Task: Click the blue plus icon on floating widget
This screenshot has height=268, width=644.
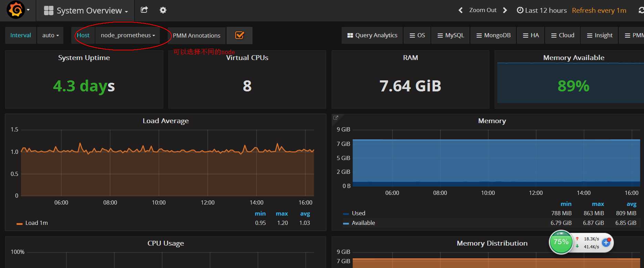Action: [x=606, y=242]
